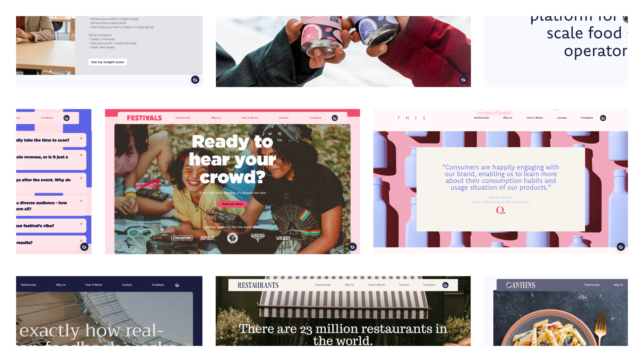Open Testimonials in the FMCG navbar
The width and height of the screenshot is (644, 362).
481,118
